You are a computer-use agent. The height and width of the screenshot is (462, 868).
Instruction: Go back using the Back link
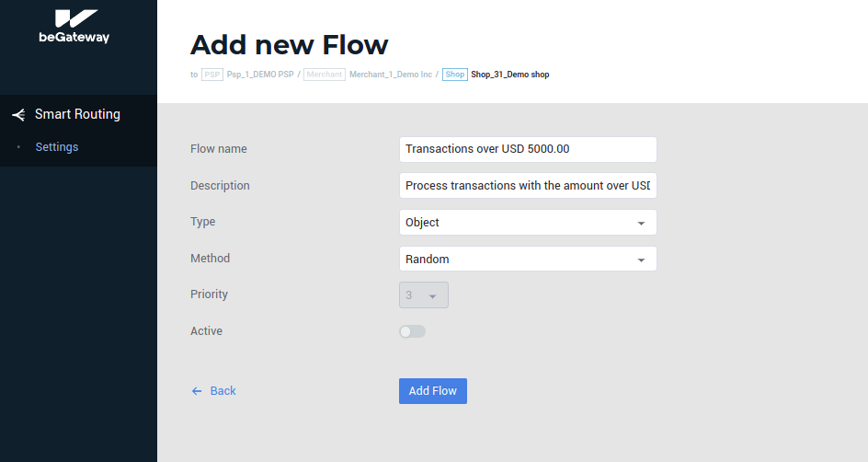223,391
